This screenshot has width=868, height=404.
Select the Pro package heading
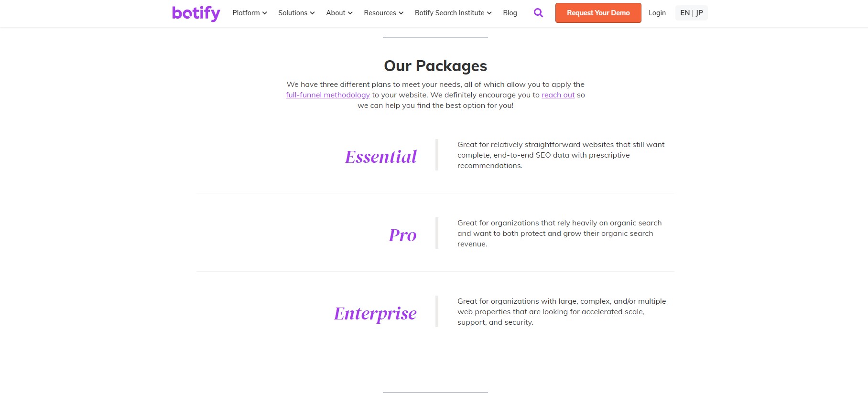click(x=402, y=235)
